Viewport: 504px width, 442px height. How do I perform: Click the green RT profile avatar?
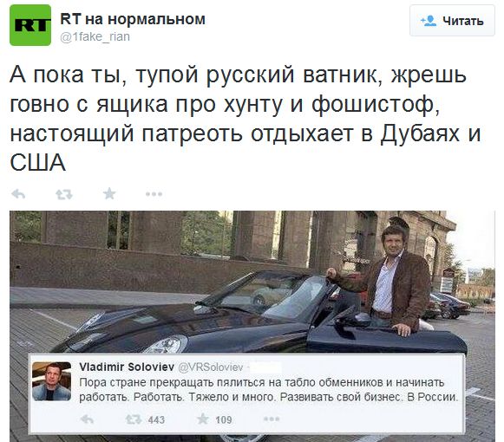[30, 25]
